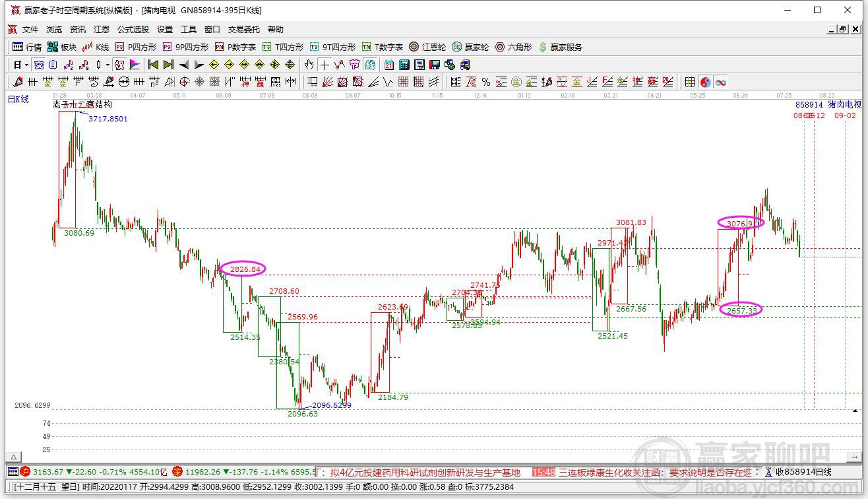868x499 pixels.
Task: Click the colored flag chart icon
Action: coord(135,65)
